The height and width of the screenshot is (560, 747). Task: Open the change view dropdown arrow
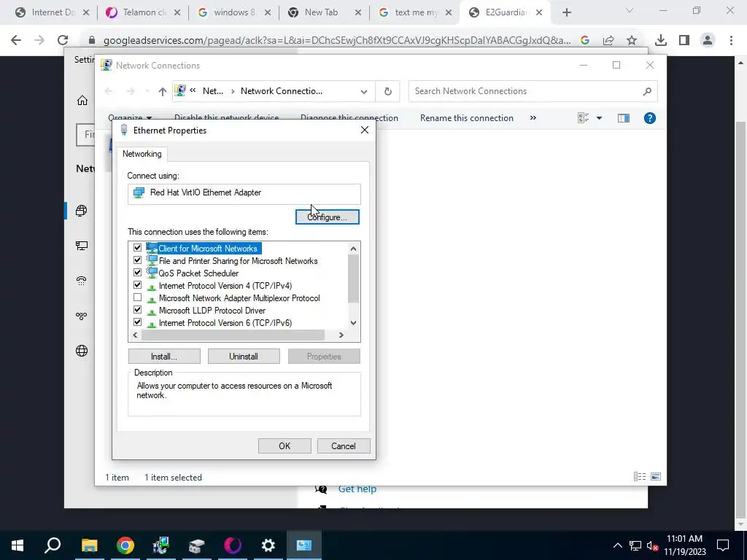coord(600,118)
